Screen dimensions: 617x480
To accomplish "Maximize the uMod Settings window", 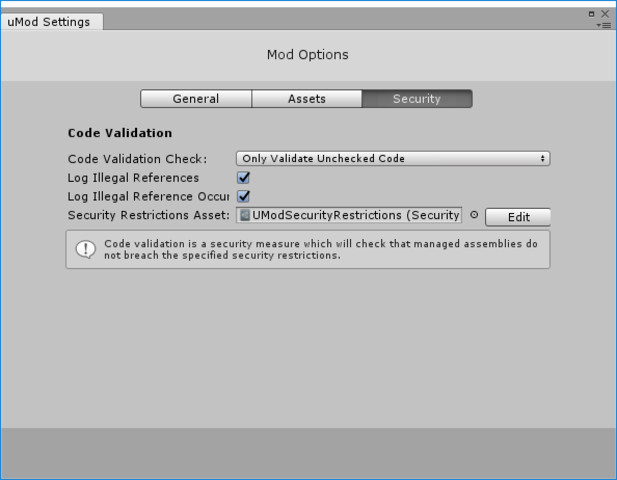I will (x=591, y=14).
